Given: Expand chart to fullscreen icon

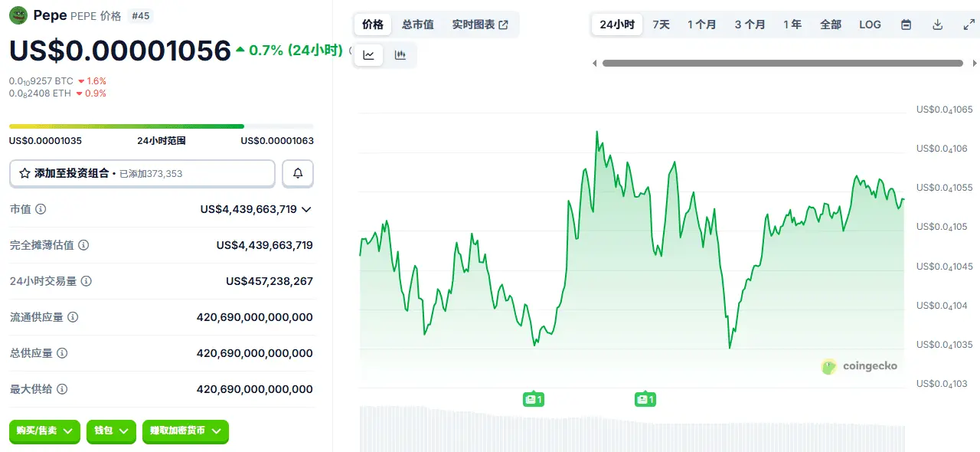Looking at the screenshot, I should [969, 25].
